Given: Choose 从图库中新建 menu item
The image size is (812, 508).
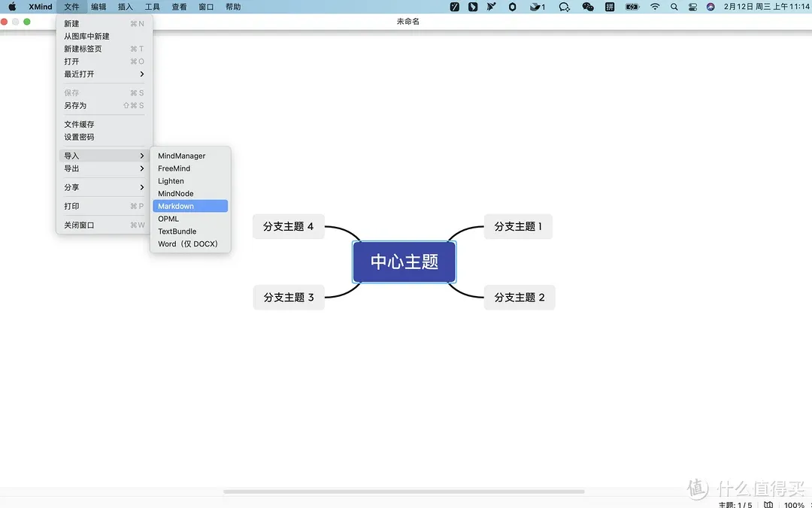Looking at the screenshot, I should (x=104, y=36).
